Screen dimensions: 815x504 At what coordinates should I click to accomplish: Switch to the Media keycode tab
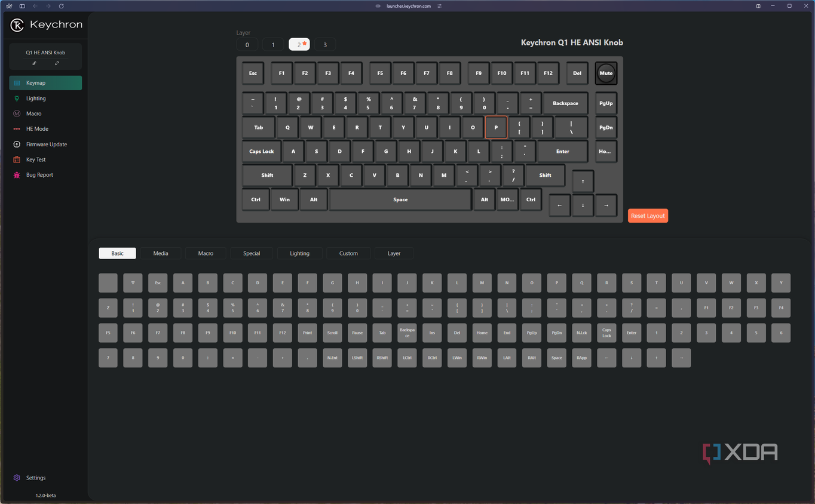pyautogui.click(x=161, y=253)
